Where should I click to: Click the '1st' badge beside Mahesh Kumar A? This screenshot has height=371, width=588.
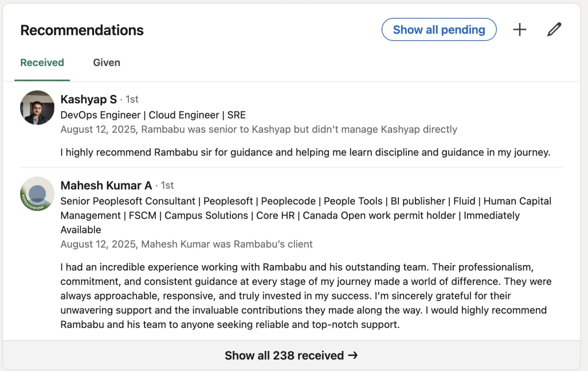(167, 185)
